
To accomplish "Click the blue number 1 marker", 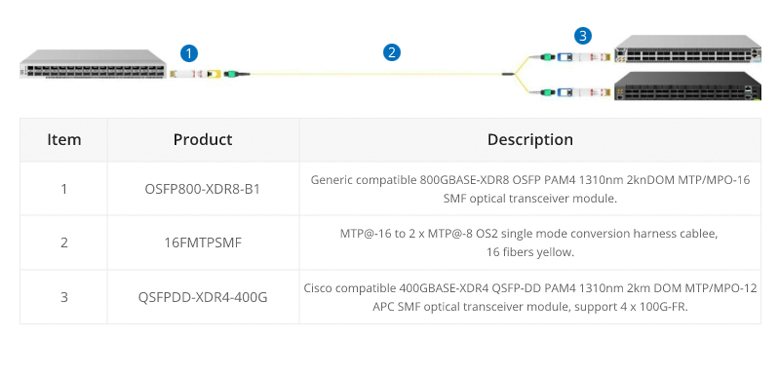I will coord(189,53).
